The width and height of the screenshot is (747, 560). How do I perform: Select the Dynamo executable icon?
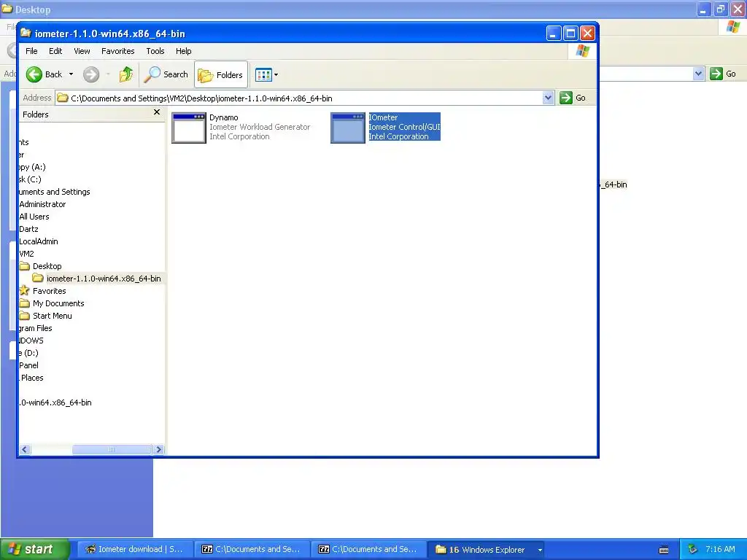pos(189,128)
